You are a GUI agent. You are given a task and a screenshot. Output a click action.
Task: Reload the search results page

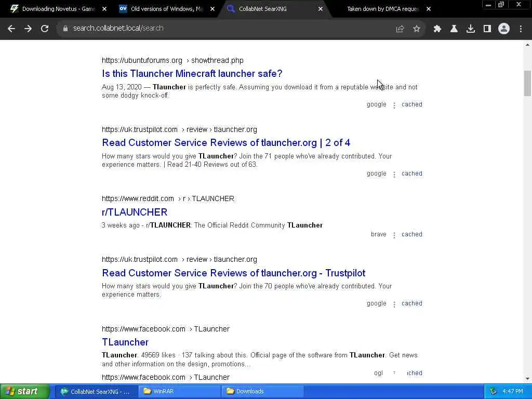pyautogui.click(x=45, y=29)
